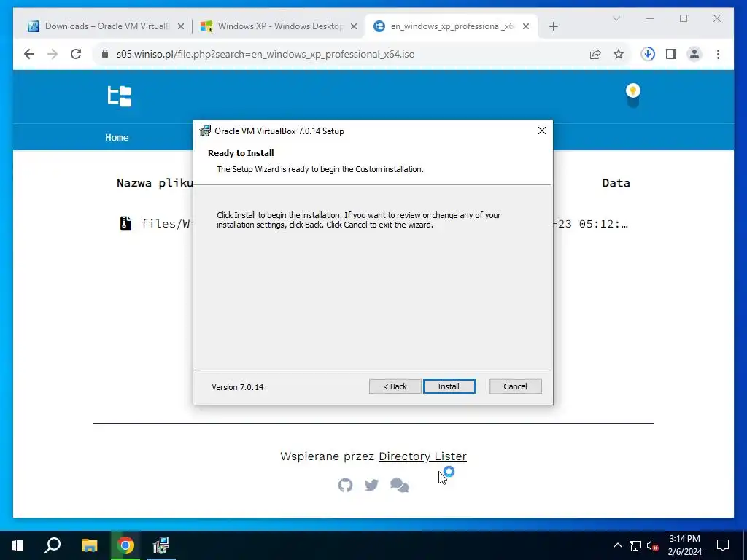Open the Home link on the page

click(x=117, y=137)
